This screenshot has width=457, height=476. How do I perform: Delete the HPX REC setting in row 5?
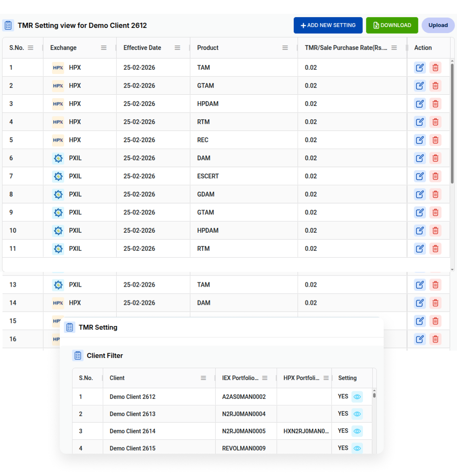435,140
